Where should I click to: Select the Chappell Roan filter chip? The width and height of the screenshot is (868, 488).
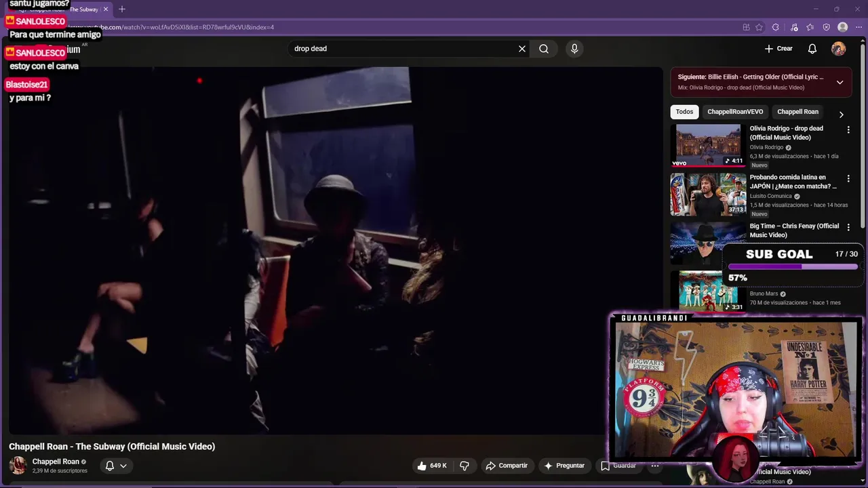coord(797,112)
